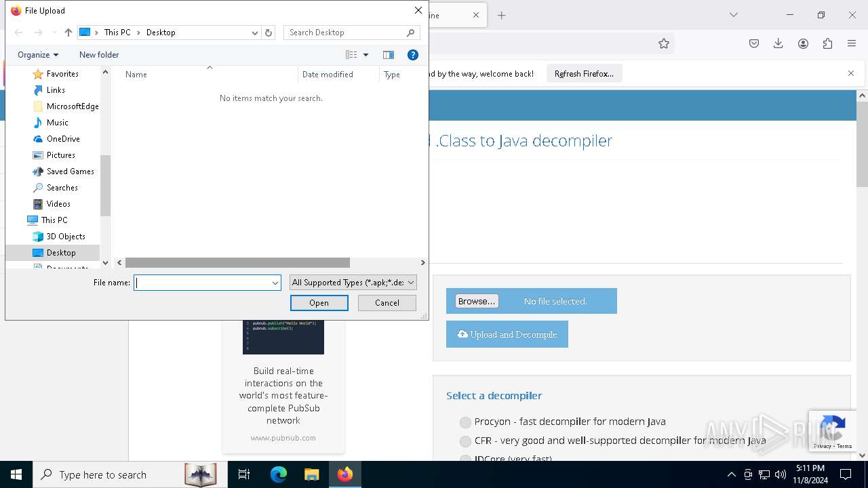The height and width of the screenshot is (488, 868).
Task: Click the Back arrow in File Upload dialog
Action: pos(19,33)
